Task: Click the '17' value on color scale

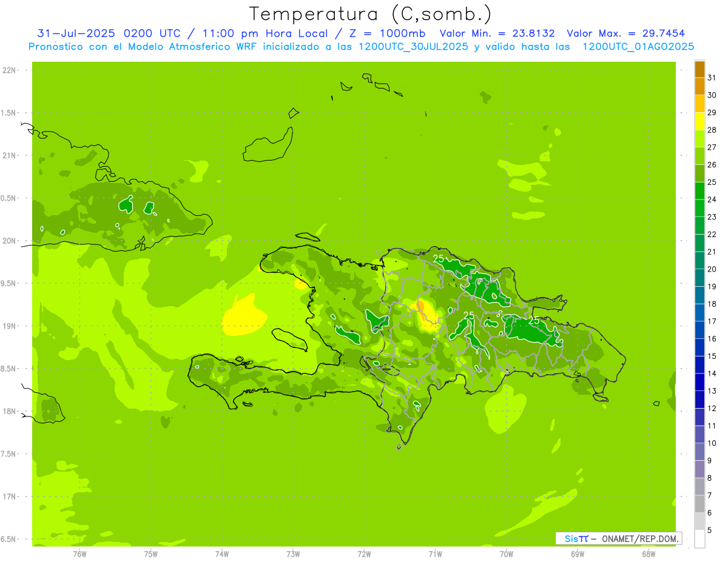Action: (712, 321)
